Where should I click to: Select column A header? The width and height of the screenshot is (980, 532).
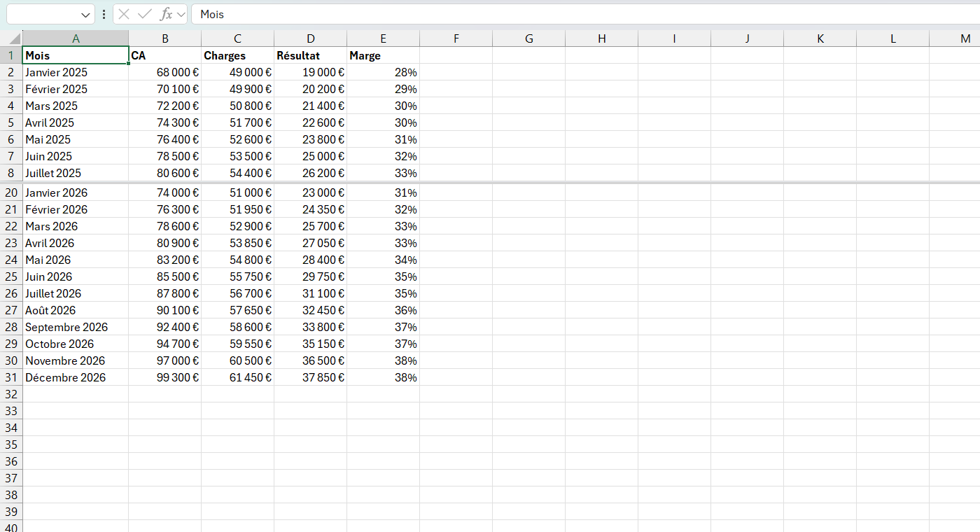click(x=76, y=38)
